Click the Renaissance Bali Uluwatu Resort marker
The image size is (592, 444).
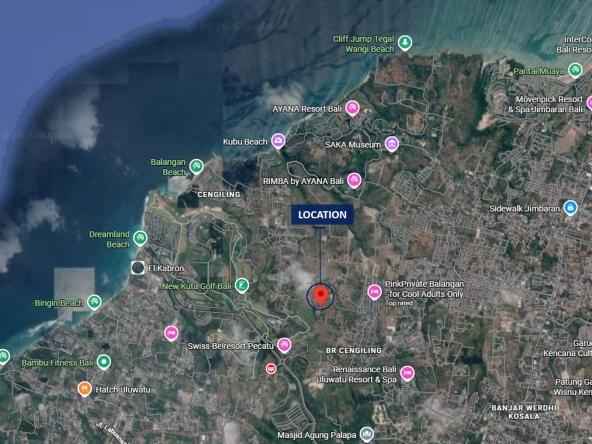[407, 373]
